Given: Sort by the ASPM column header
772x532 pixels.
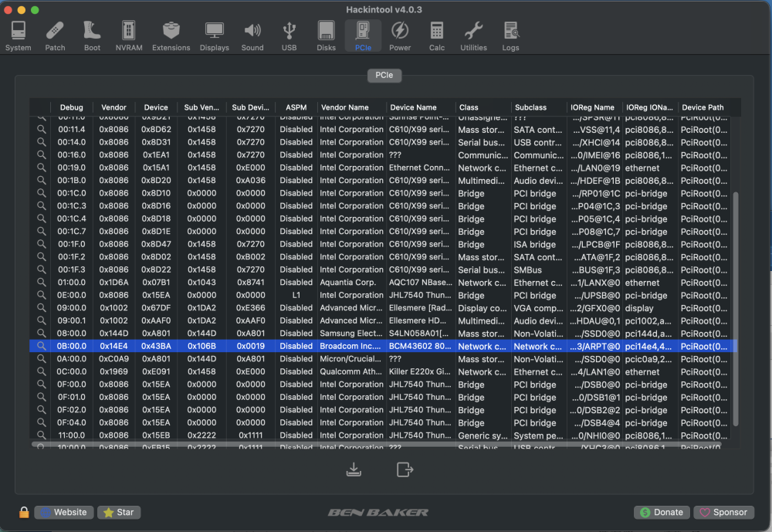Looking at the screenshot, I should pyautogui.click(x=296, y=107).
